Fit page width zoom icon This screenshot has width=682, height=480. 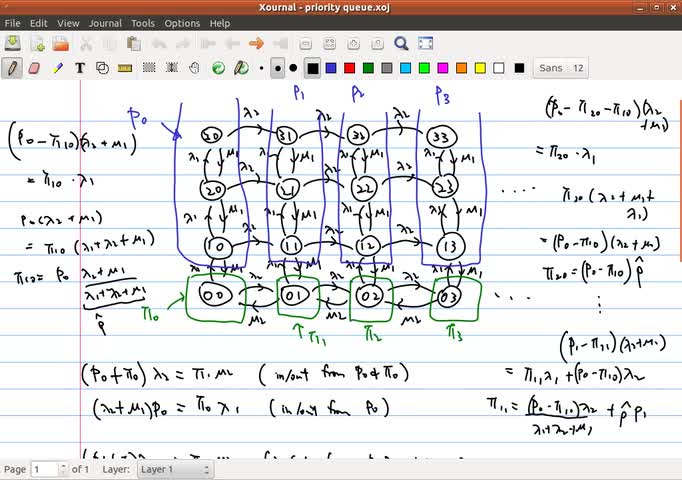(329, 43)
